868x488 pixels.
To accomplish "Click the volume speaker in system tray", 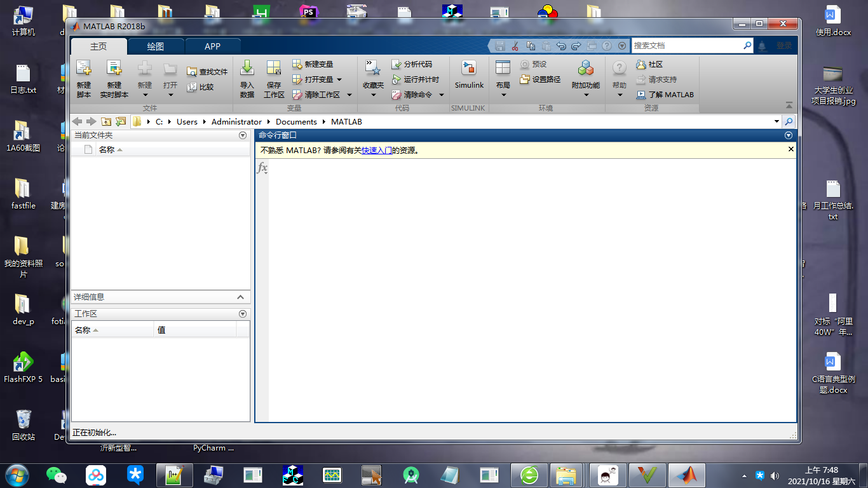I will [775, 475].
